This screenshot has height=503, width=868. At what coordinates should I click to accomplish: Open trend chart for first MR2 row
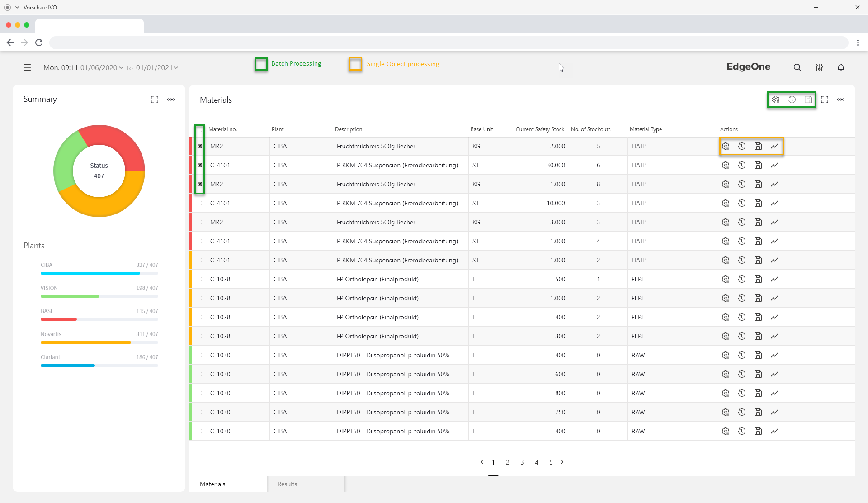pyautogui.click(x=774, y=146)
